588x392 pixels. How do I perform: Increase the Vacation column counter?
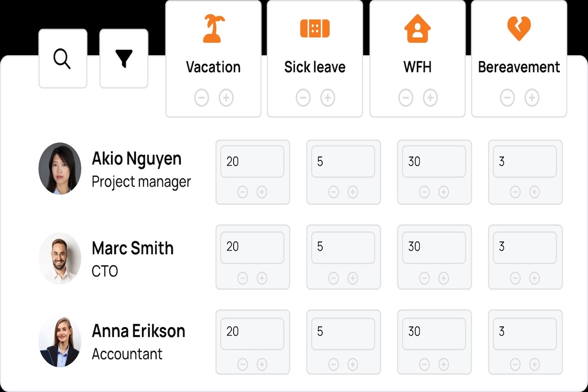click(x=225, y=97)
